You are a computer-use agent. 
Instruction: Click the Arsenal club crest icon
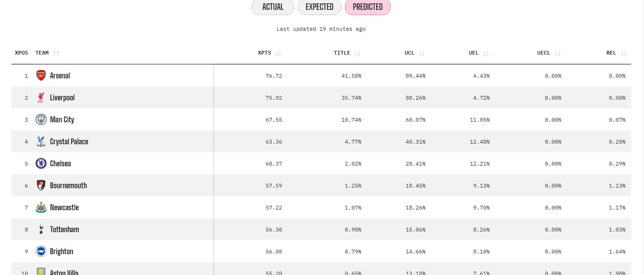(41, 75)
